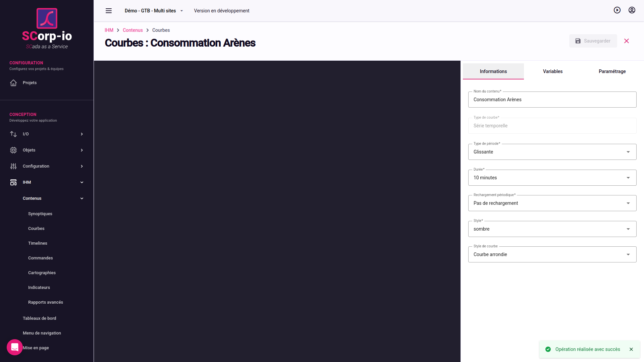The width and height of the screenshot is (644, 362).
Task: Switch to the Variables tab
Action: [x=553, y=71]
